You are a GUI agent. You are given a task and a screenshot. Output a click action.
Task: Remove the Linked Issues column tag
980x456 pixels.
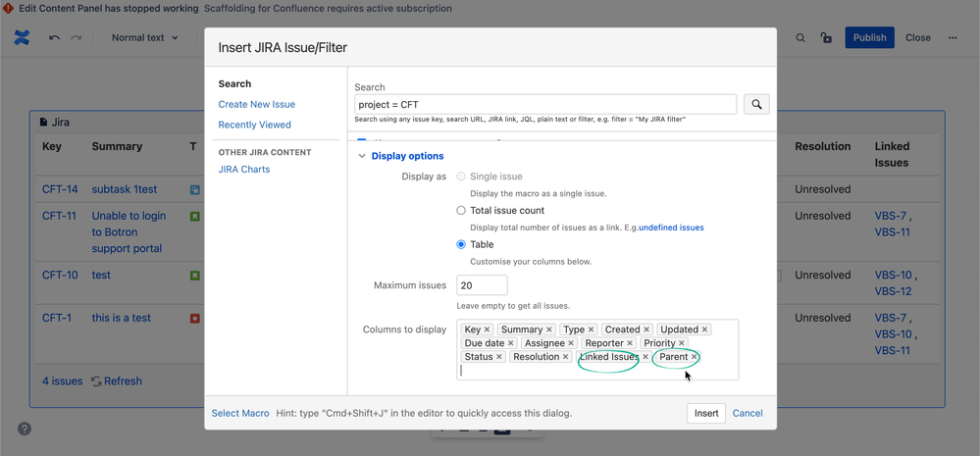[645, 357]
